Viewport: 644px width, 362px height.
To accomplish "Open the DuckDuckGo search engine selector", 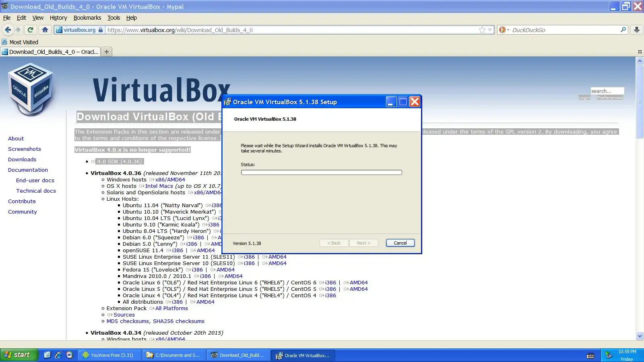I will click(504, 30).
